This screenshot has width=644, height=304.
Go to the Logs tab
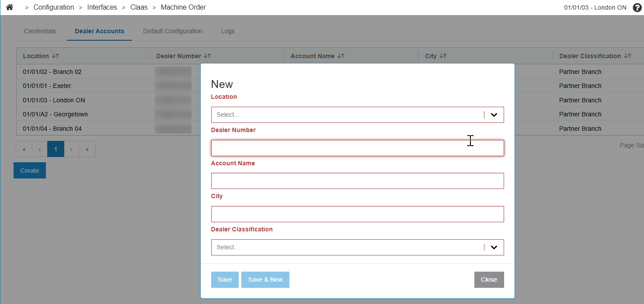tap(228, 31)
